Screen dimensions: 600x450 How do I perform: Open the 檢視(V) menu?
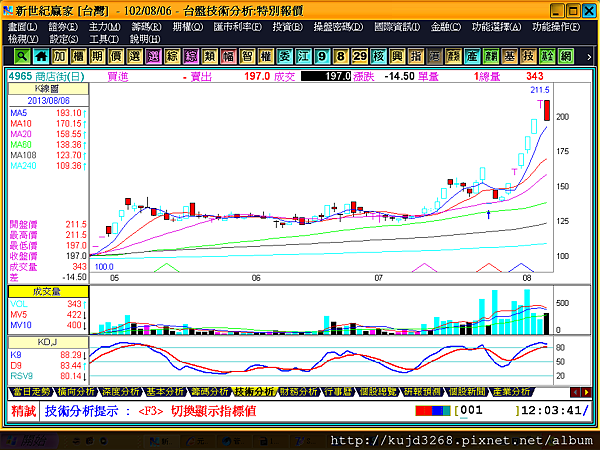click(x=23, y=39)
